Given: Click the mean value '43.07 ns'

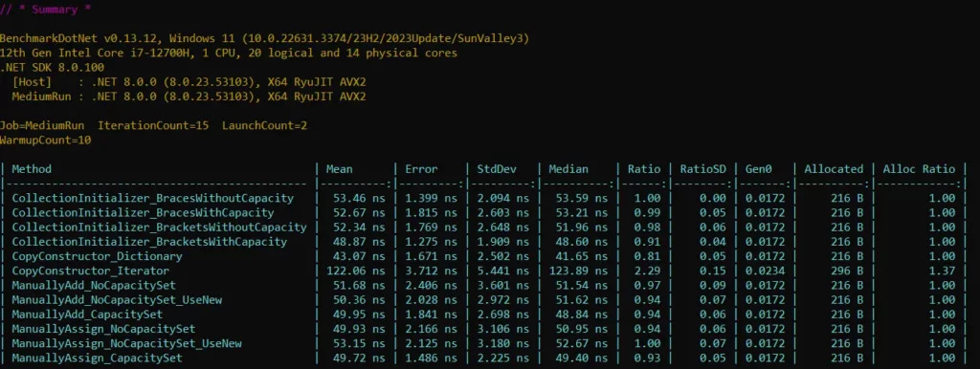Looking at the screenshot, I should 359,256.
